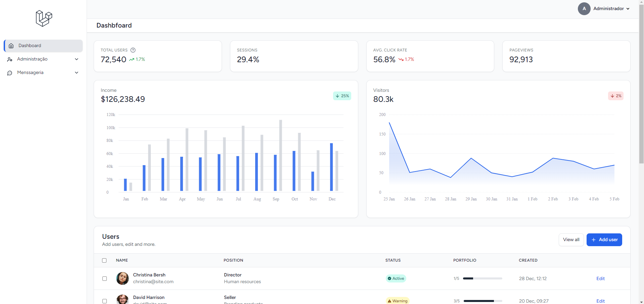
Task: Select Menssageria in the sidebar
Action: click(43, 73)
